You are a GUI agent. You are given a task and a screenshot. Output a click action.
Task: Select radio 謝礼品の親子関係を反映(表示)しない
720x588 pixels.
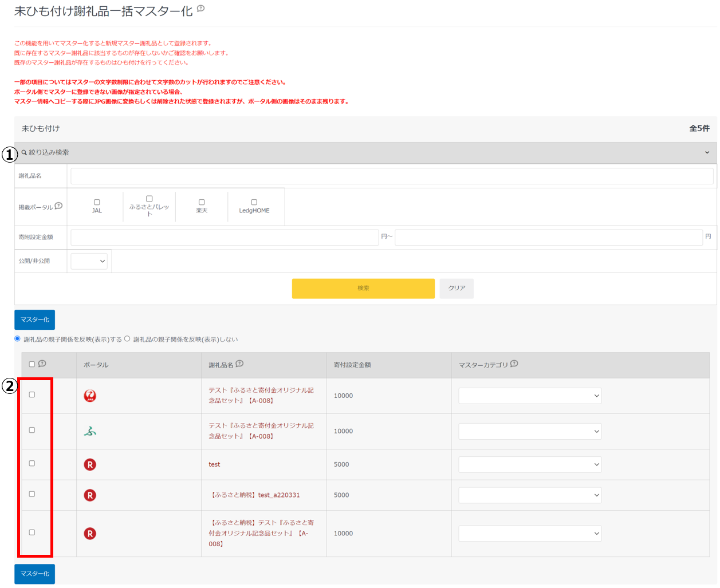coord(127,339)
